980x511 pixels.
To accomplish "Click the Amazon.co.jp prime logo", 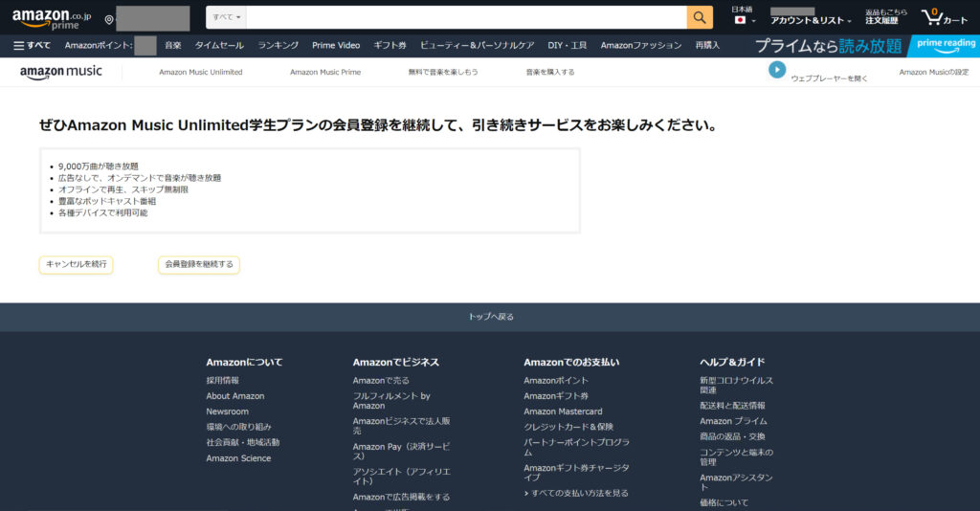I will (52, 19).
